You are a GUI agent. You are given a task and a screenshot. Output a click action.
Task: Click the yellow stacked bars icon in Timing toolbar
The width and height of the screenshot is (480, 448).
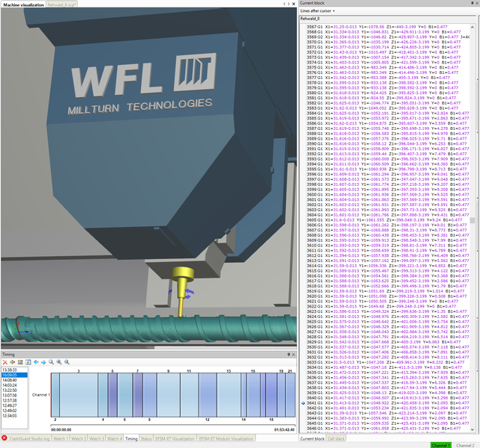20,362
